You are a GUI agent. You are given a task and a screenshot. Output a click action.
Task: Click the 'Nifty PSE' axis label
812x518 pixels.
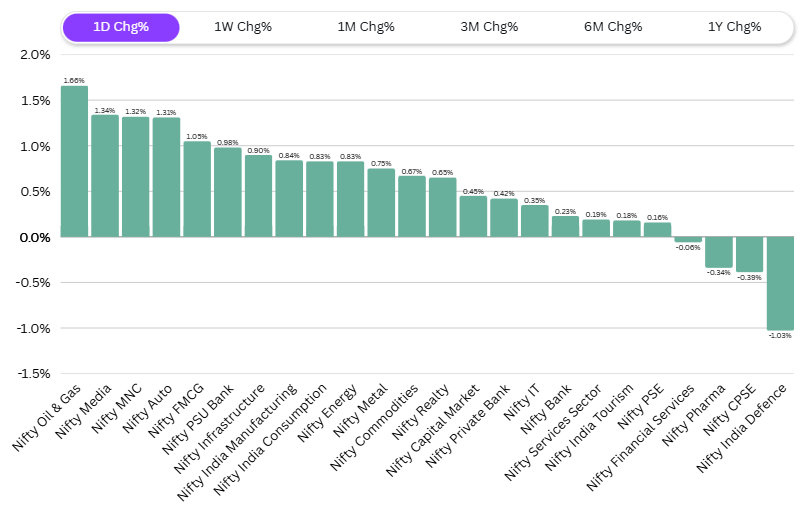click(x=641, y=406)
